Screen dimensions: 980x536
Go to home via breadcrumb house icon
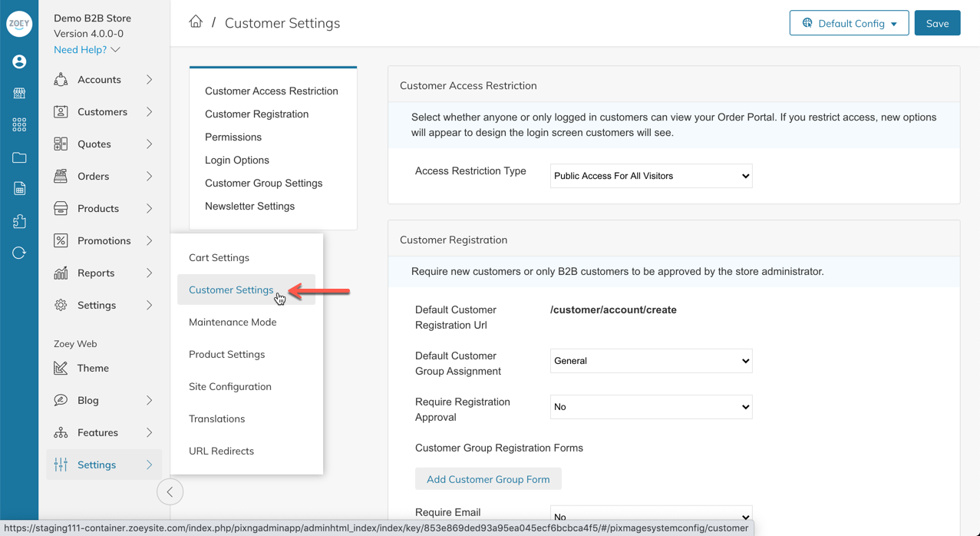click(196, 22)
